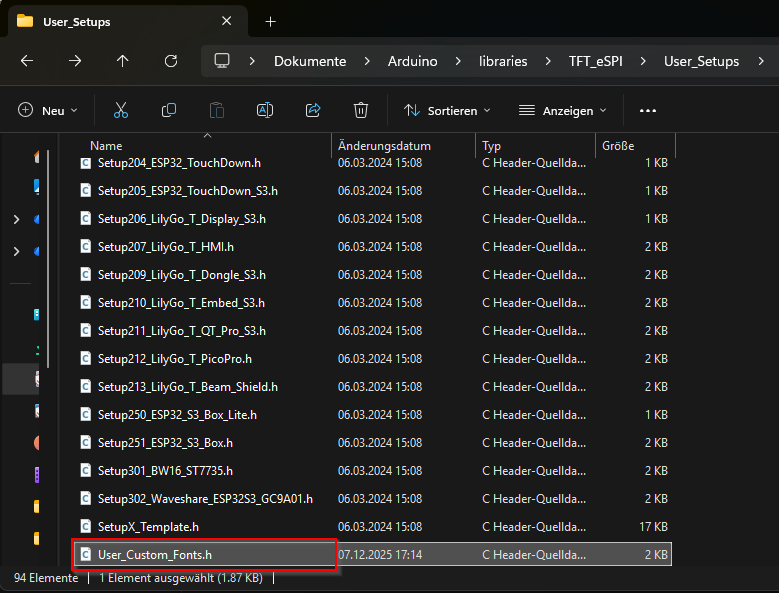
Task: Navigate up one folder level
Action: pyautogui.click(x=123, y=61)
